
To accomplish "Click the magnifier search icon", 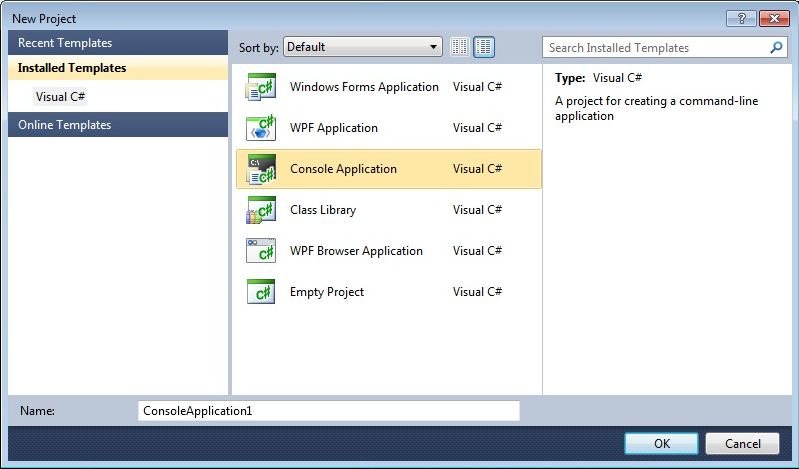I will pos(776,47).
